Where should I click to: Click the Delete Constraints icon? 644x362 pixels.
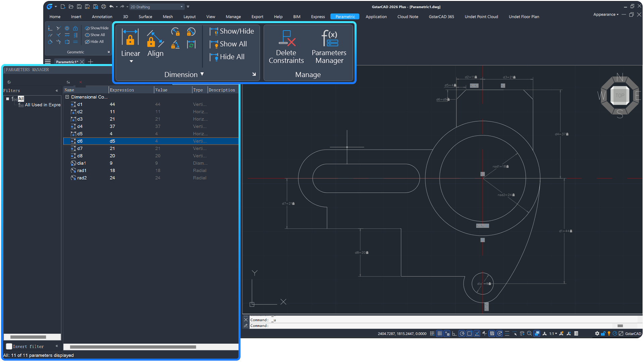(x=287, y=38)
